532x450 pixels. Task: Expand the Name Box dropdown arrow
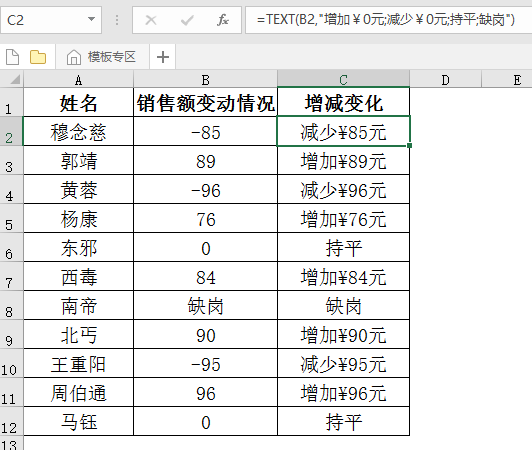click(91, 19)
